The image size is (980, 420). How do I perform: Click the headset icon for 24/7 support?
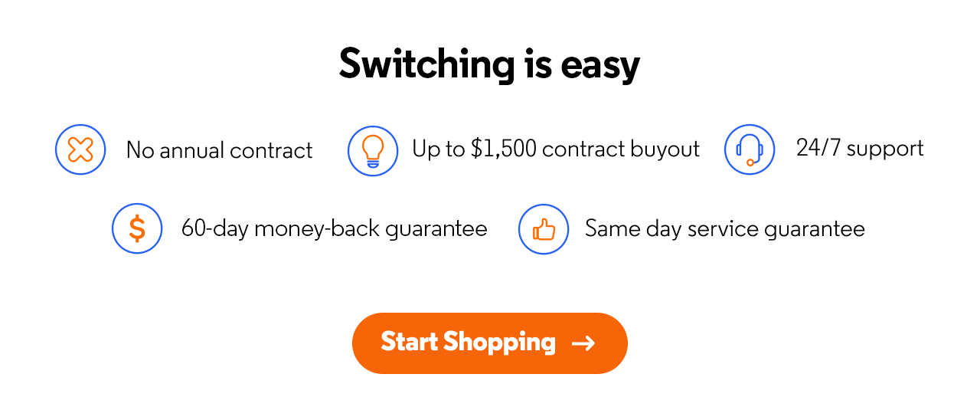(x=750, y=149)
